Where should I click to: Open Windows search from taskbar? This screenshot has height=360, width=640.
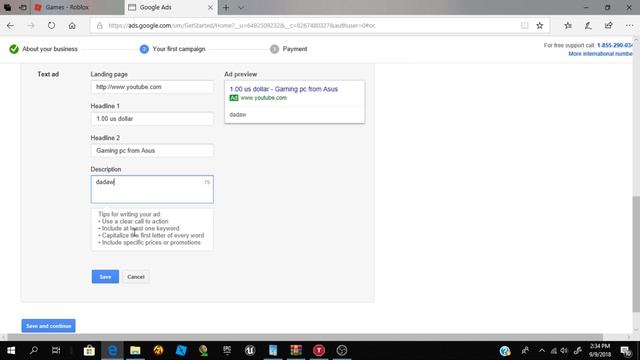[34, 350]
